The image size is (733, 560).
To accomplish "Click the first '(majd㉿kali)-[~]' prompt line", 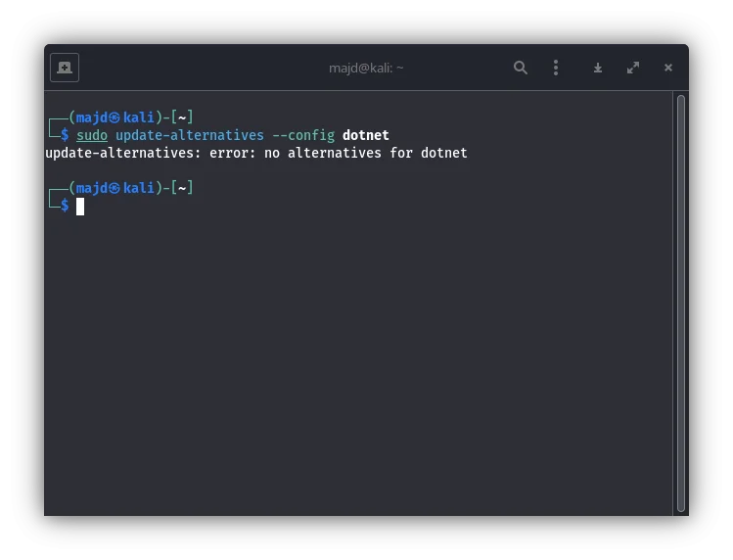I will (131, 117).
